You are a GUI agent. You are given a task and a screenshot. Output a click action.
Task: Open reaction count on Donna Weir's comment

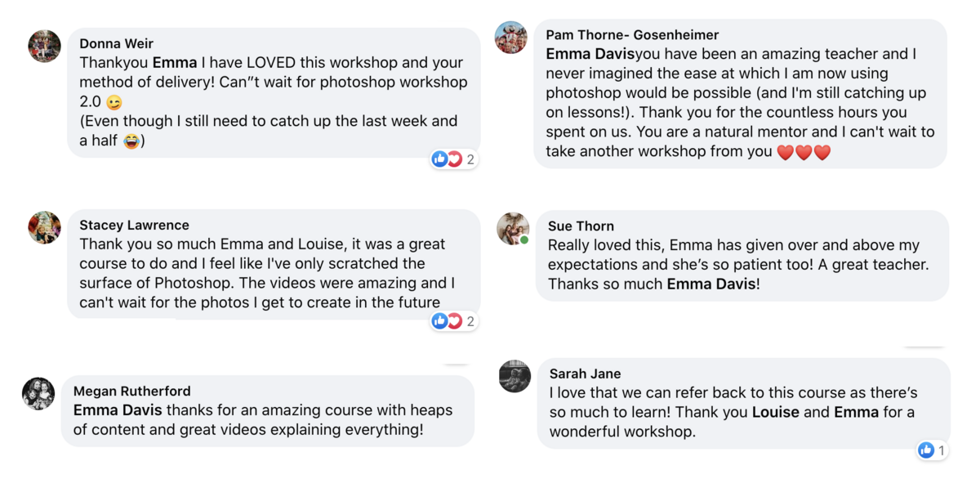tap(470, 159)
